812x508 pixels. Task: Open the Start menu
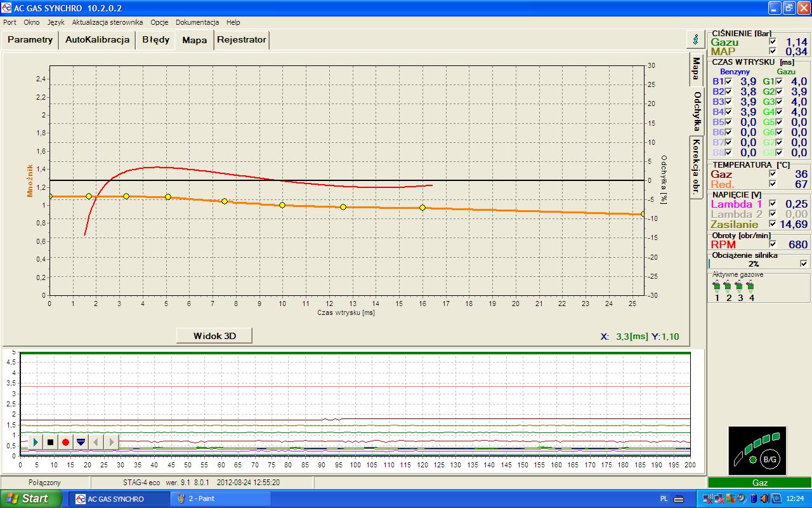[30, 498]
